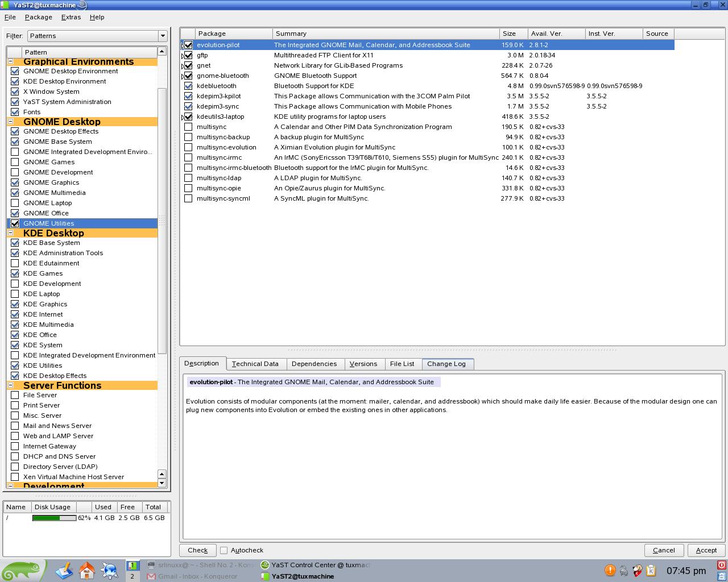Collapse the GNOME Desktop group
Screen dimensions: 728x582
tap(10, 122)
